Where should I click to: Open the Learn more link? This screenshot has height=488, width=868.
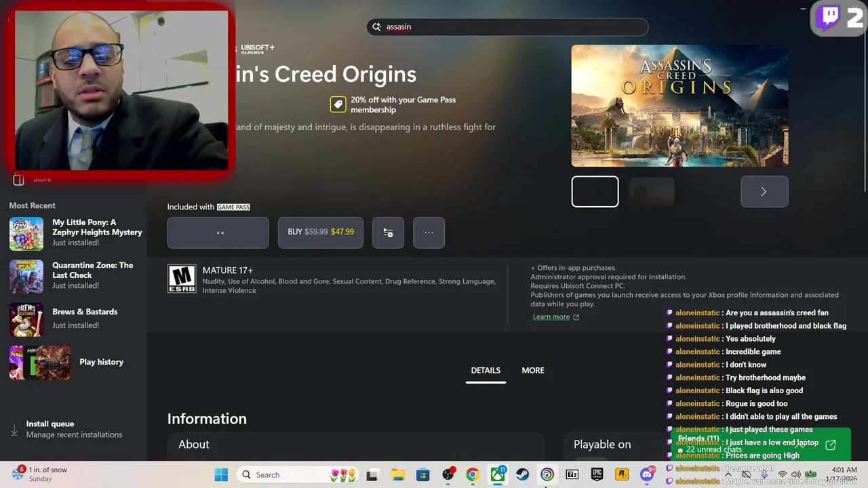tap(556, 317)
